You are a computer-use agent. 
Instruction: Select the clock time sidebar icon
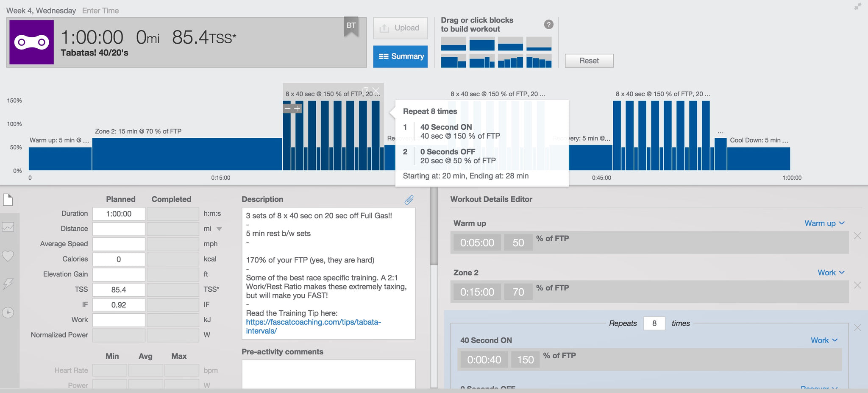[x=8, y=312]
